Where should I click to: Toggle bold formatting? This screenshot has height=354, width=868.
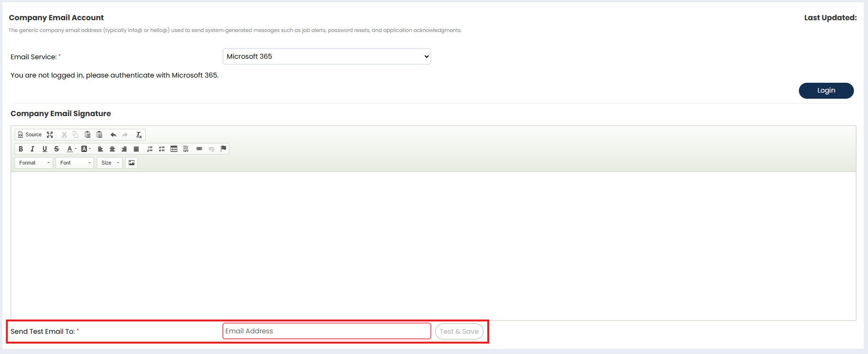click(21, 149)
